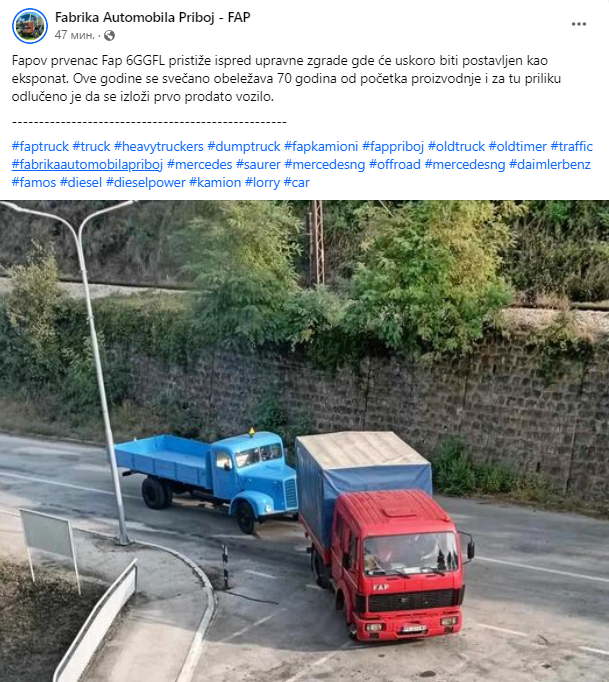Open the #dumptruck hashtag
This screenshot has height=682, width=609.
(x=244, y=147)
